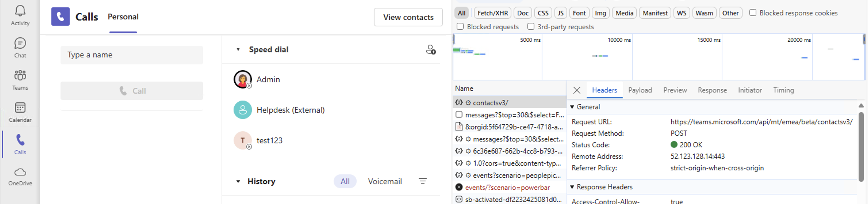Collapse the Speed dial section
Image resolution: width=868 pixels, height=204 pixels.
tap(238, 50)
